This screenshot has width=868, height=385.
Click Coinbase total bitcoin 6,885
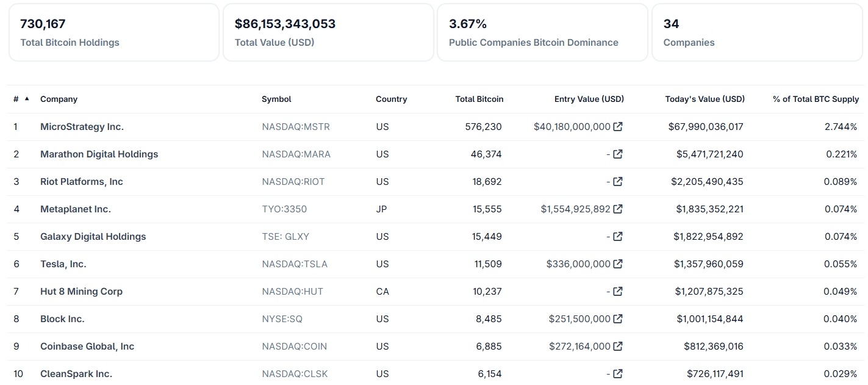click(x=489, y=347)
